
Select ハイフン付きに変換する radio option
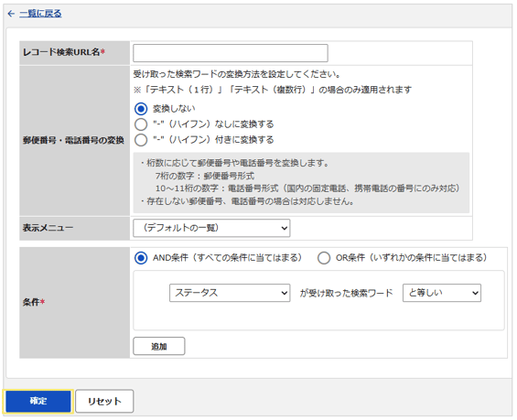coord(141,140)
